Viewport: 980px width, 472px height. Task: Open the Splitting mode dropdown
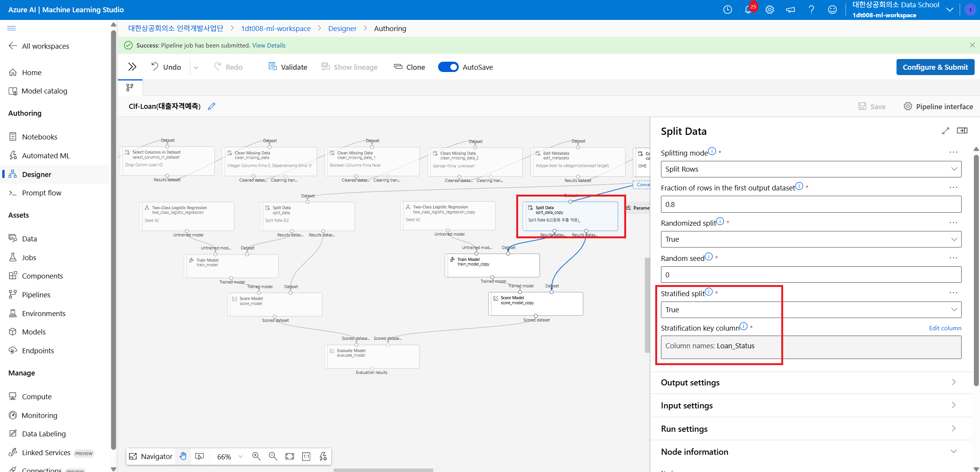(810, 169)
